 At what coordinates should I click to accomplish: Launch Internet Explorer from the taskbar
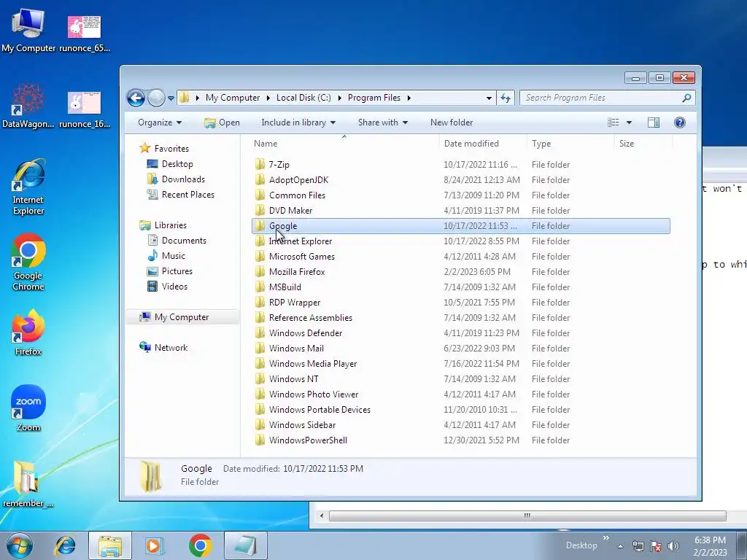(x=65, y=545)
